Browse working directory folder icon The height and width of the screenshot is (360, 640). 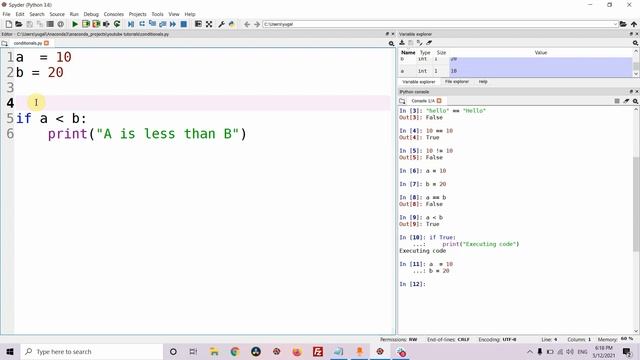point(623,24)
